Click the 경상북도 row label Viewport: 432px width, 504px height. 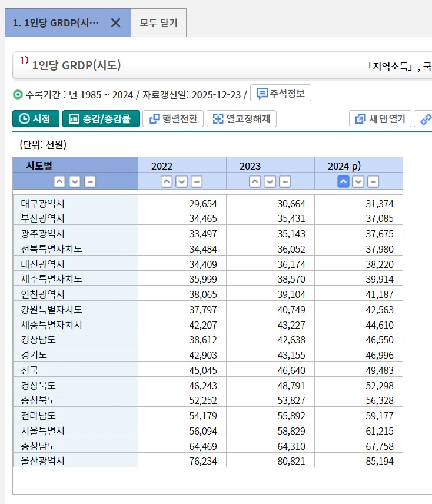tap(38, 386)
